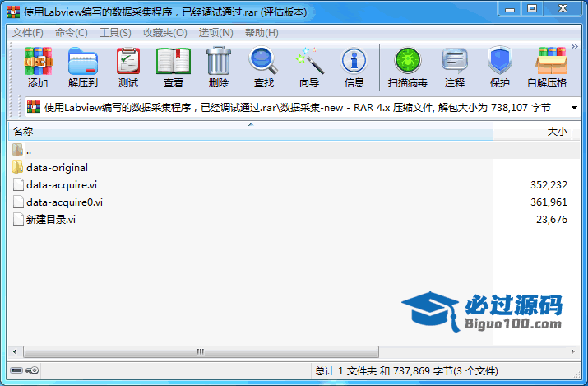Open the 查看 (View) book icon
Screen dimensions: 588x386
click(173, 67)
